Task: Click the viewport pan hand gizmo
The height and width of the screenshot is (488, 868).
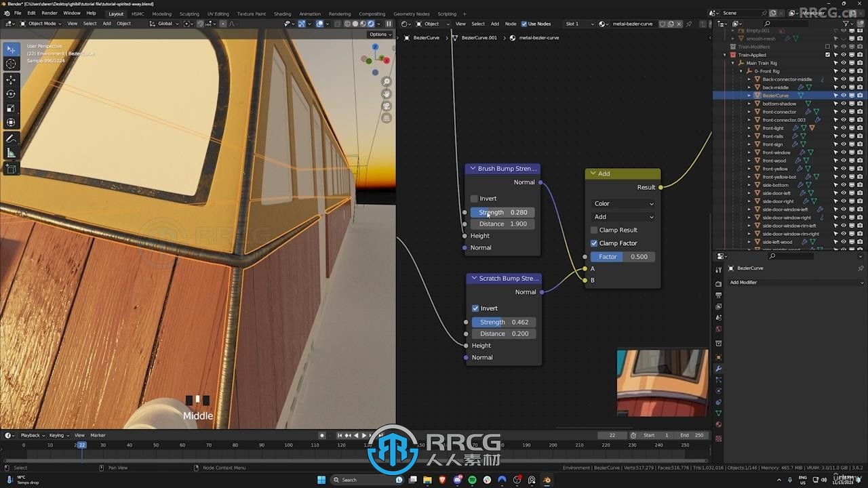Action: (387, 94)
